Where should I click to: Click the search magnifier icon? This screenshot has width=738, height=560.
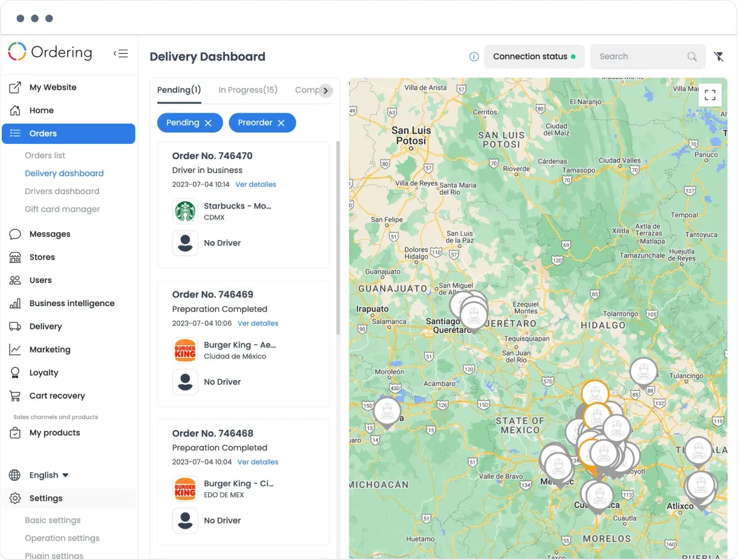tap(692, 56)
